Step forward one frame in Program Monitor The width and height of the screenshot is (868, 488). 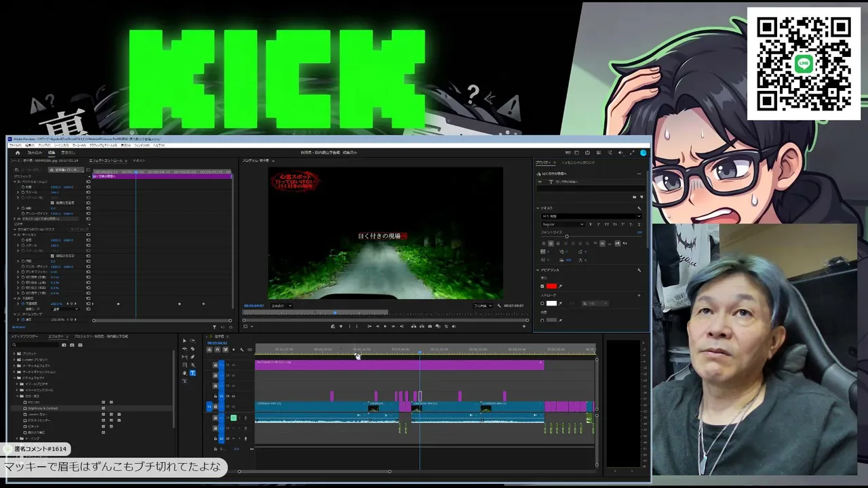393,326
